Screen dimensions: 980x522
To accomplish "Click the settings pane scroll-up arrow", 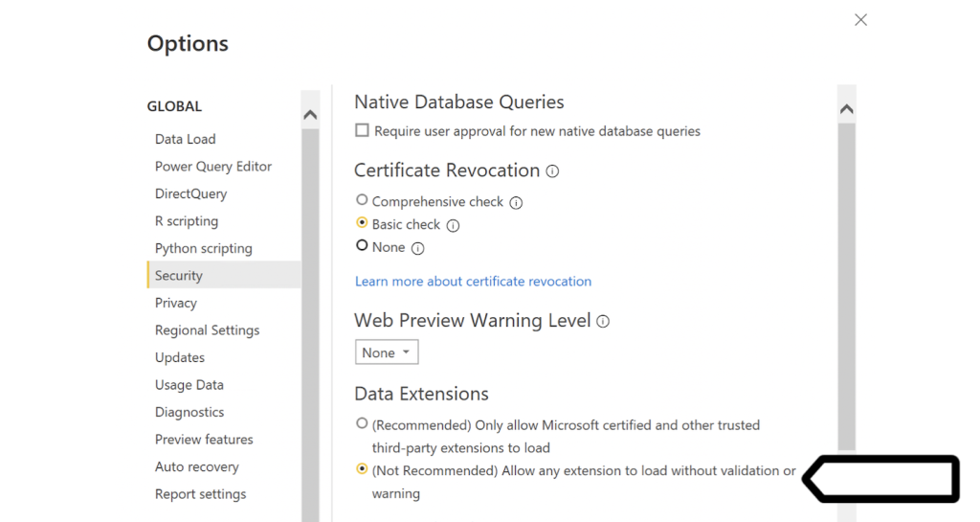I will [847, 109].
